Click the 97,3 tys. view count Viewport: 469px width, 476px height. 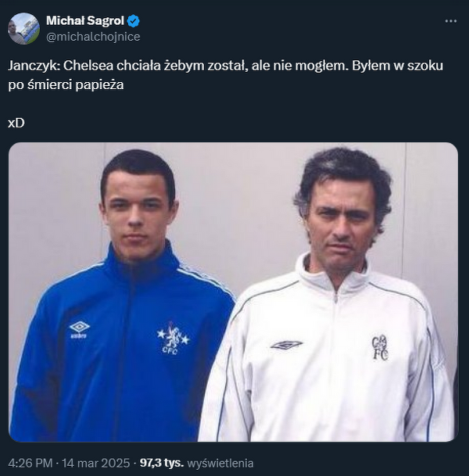pyautogui.click(x=159, y=462)
